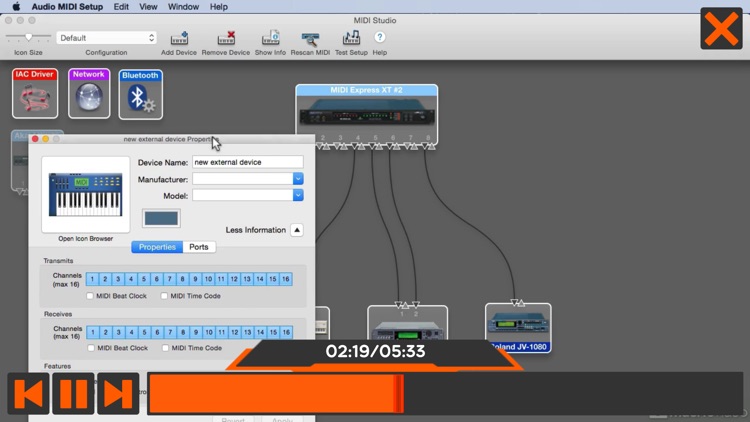
Task: Click Open Icon Browser label
Action: point(86,239)
